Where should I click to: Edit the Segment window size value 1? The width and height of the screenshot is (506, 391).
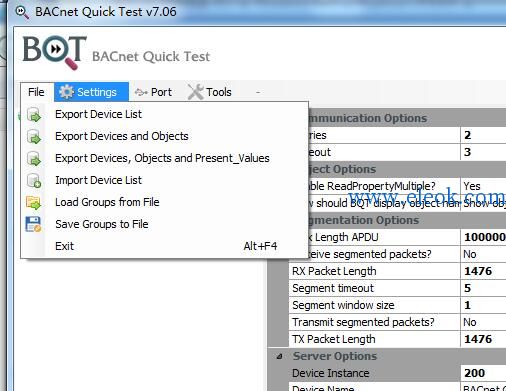point(483,305)
